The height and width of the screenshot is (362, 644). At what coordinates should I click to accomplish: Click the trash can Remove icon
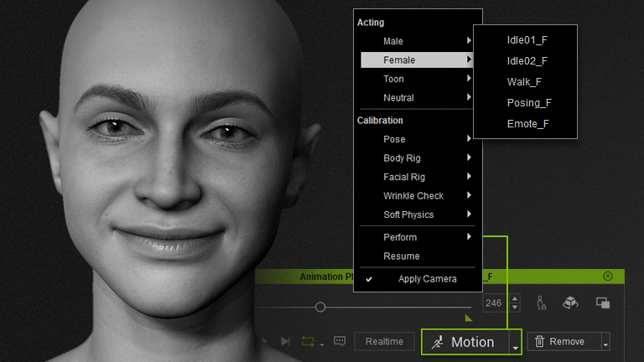tap(539, 342)
